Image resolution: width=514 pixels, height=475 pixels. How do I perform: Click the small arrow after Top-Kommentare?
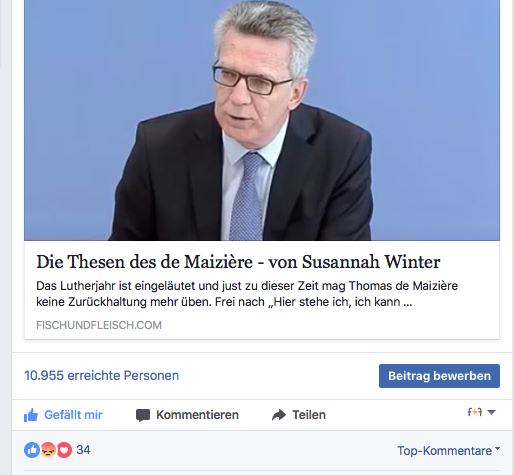[497, 449]
